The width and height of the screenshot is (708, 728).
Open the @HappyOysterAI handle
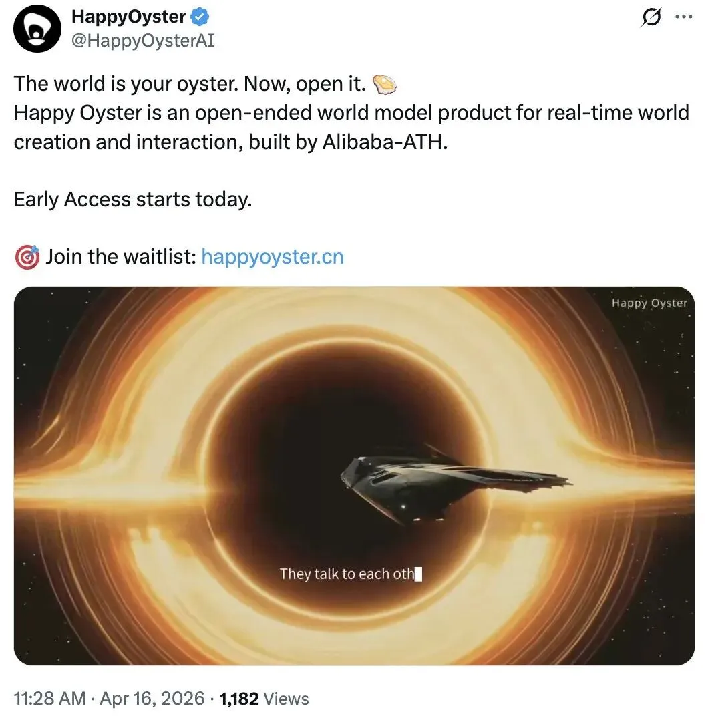[x=143, y=41]
